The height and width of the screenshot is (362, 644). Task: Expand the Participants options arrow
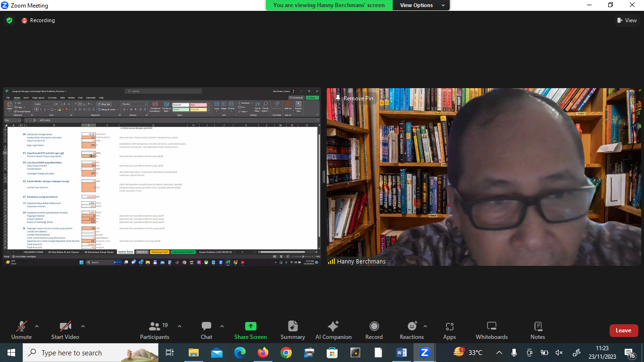tap(179, 326)
